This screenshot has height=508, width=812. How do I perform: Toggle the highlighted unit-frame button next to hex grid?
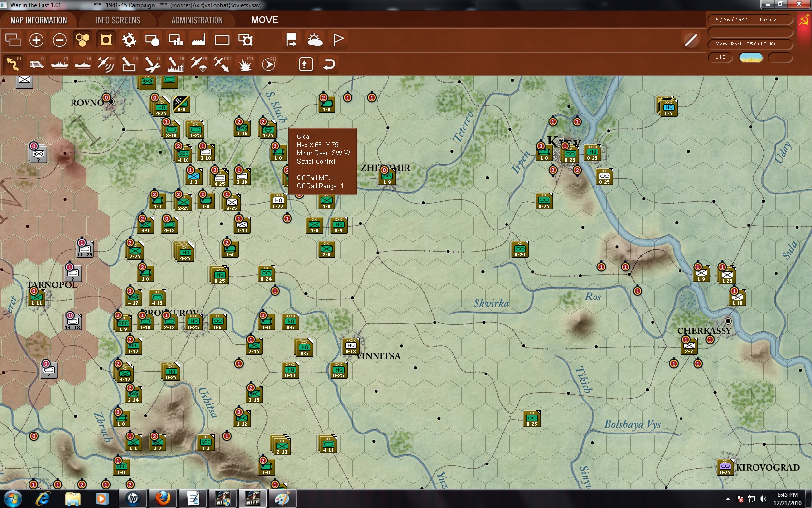click(106, 40)
